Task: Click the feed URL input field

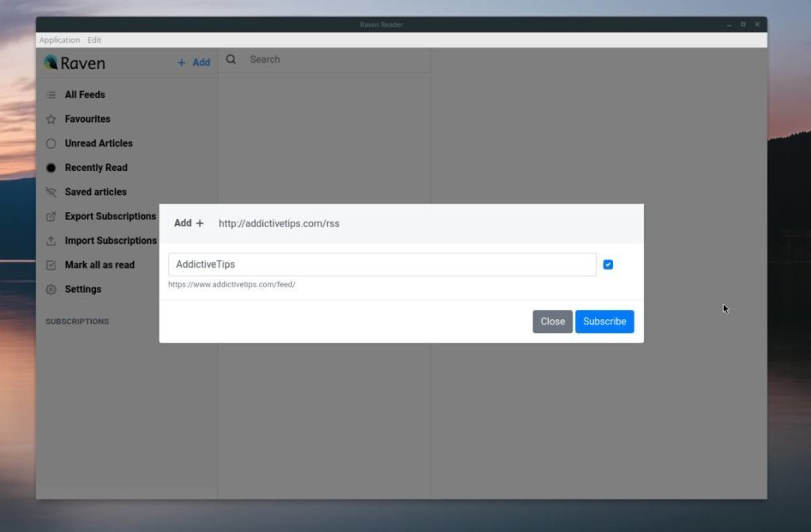Action: point(425,223)
